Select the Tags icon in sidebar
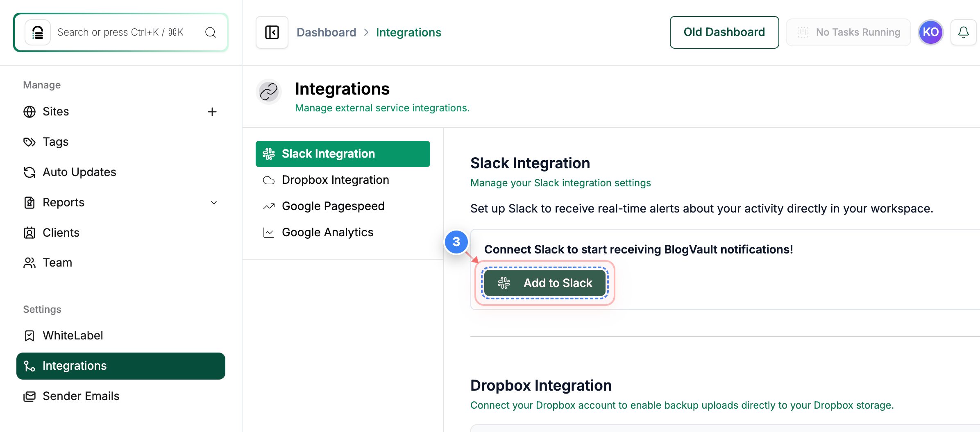Image resolution: width=980 pixels, height=432 pixels. click(x=29, y=142)
